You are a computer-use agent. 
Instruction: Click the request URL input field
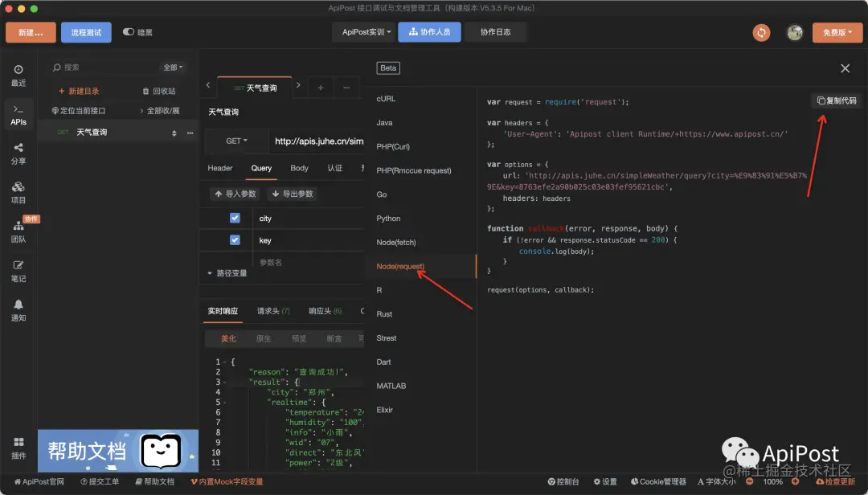click(318, 141)
